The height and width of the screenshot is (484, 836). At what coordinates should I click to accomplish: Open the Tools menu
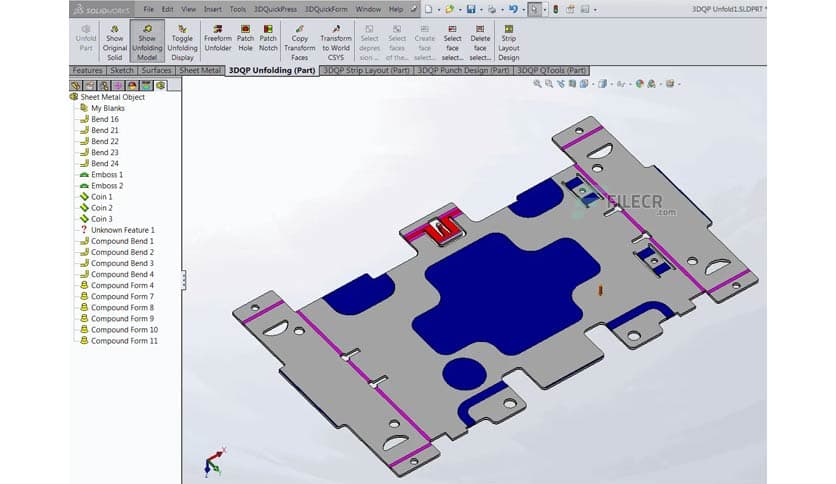coord(238,9)
